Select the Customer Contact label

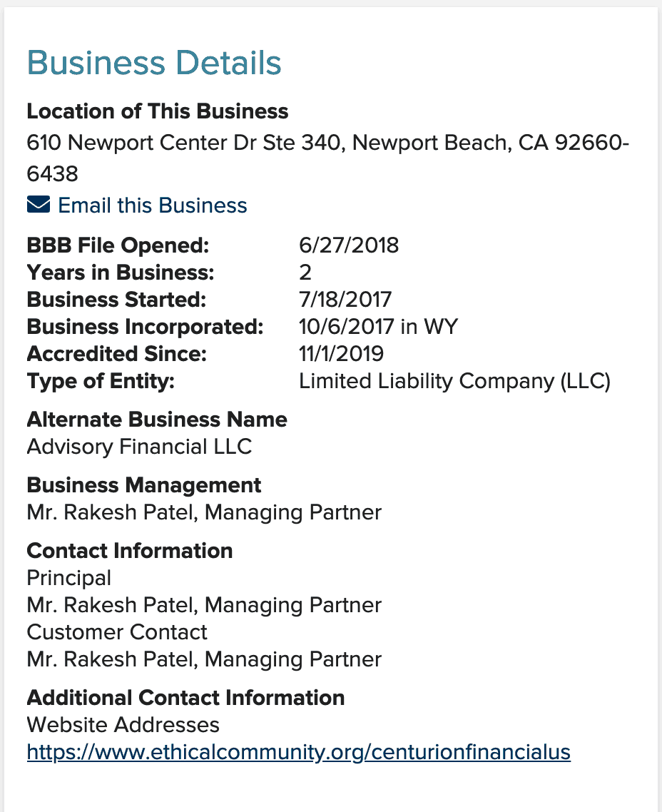tap(117, 632)
